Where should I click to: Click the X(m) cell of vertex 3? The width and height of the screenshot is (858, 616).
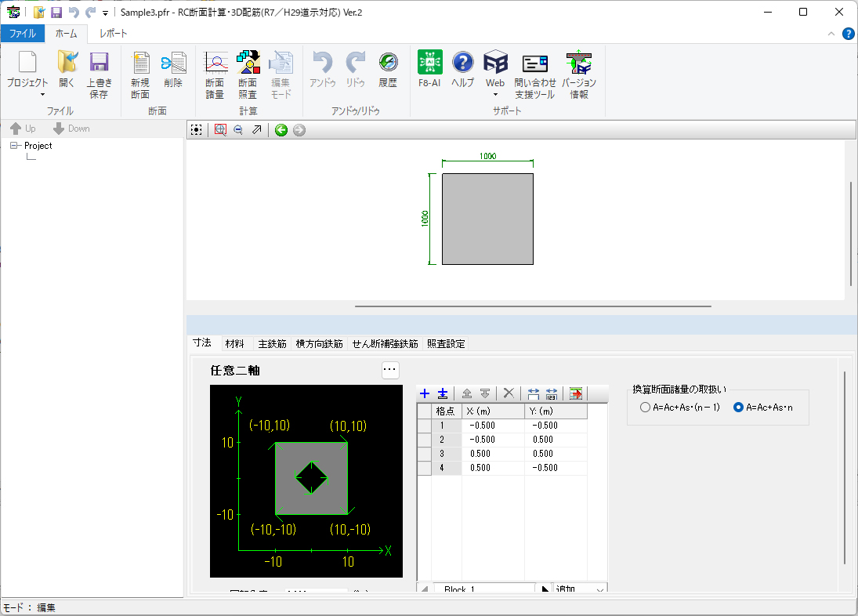coord(492,454)
